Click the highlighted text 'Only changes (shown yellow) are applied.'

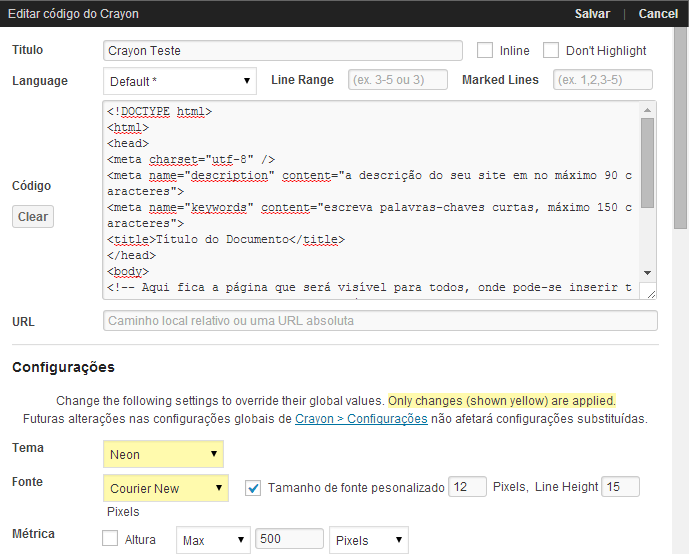pyautogui.click(x=502, y=401)
